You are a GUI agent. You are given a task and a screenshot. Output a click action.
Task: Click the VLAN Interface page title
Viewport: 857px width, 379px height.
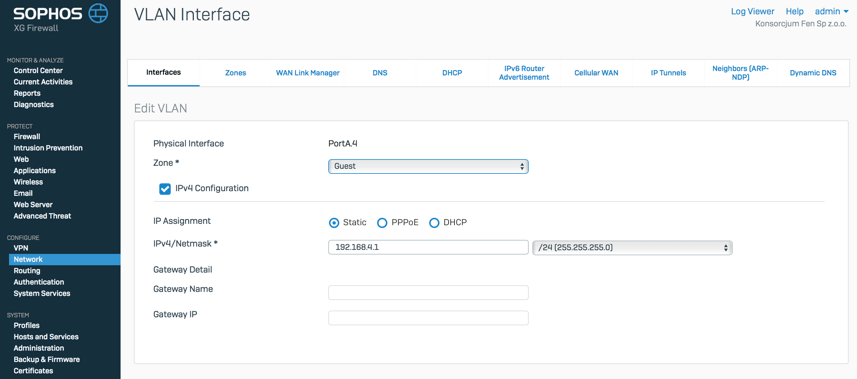coord(192,14)
